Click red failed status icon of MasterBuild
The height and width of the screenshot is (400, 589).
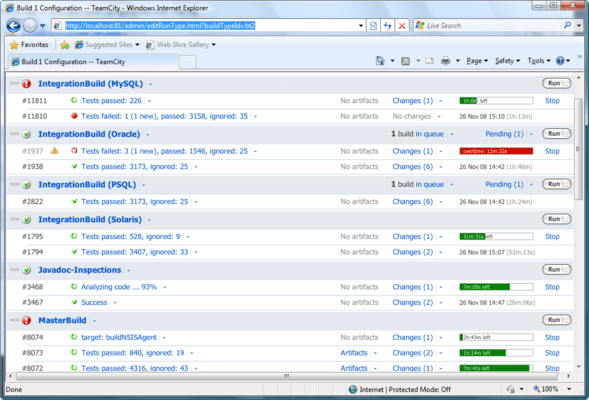[26, 320]
